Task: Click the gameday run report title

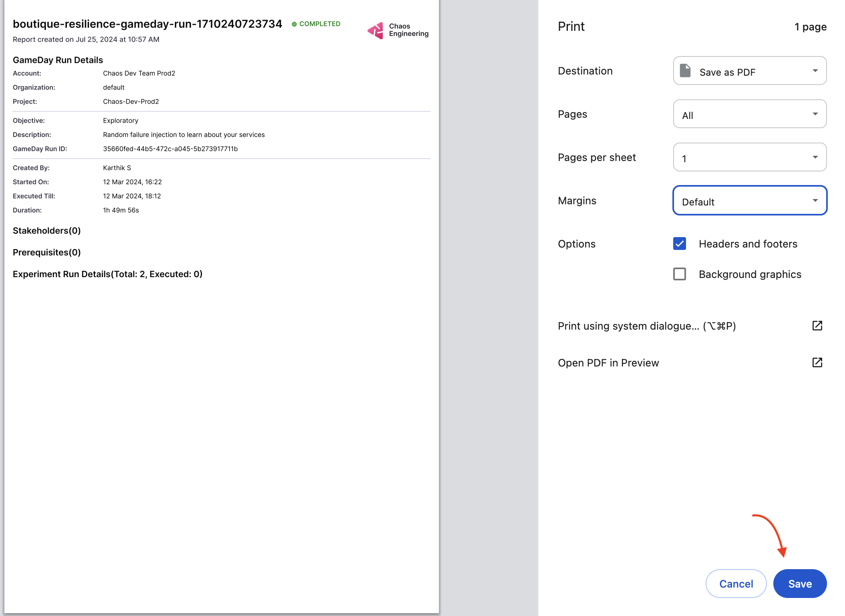Action: [147, 24]
